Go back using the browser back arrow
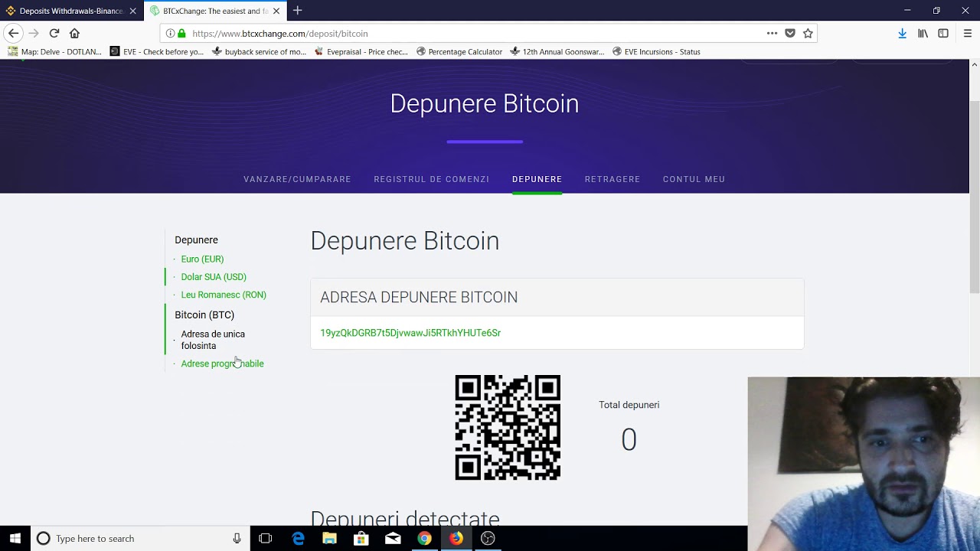This screenshot has height=551, width=980. [x=13, y=33]
